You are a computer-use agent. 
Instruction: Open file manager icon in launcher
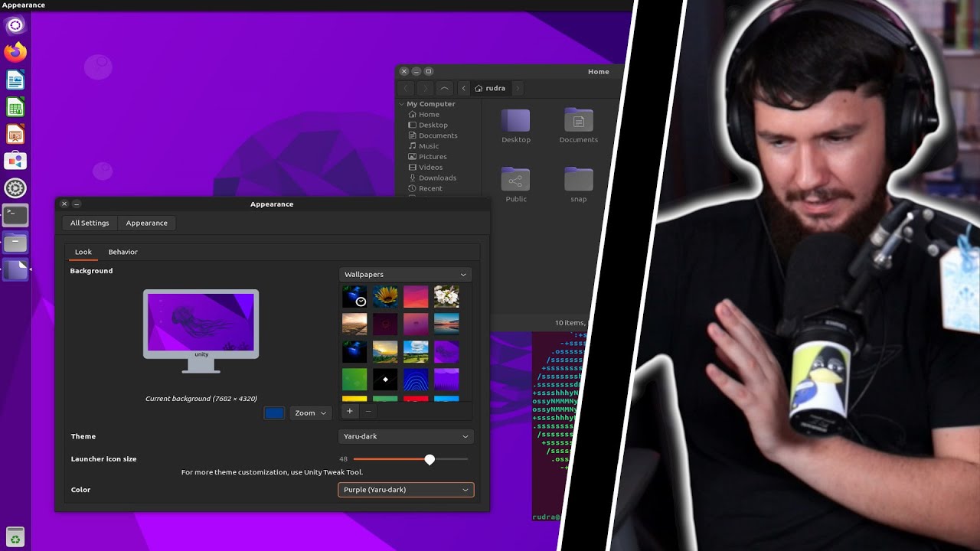click(x=15, y=243)
